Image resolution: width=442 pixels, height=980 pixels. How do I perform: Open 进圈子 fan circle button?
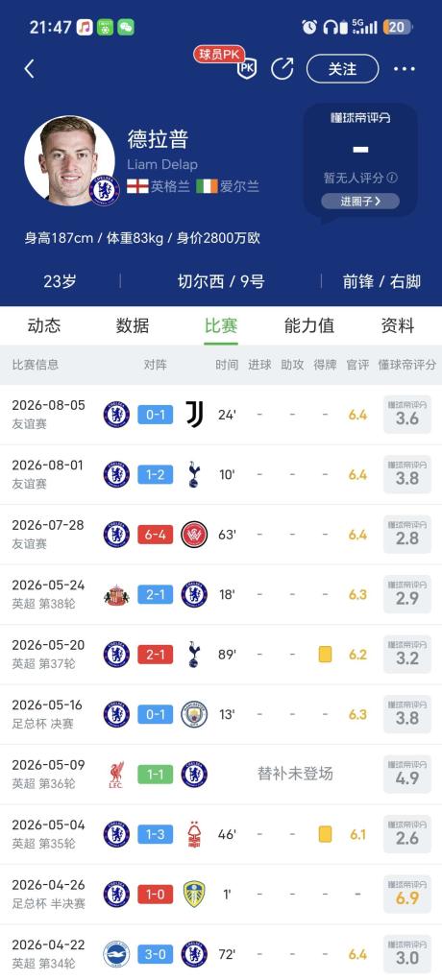[360, 202]
